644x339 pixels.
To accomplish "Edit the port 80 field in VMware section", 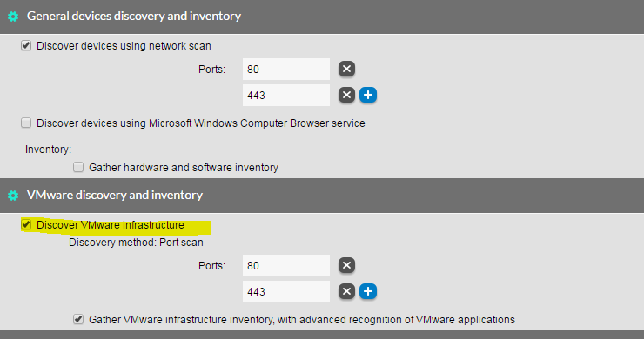I will click(286, 265).
